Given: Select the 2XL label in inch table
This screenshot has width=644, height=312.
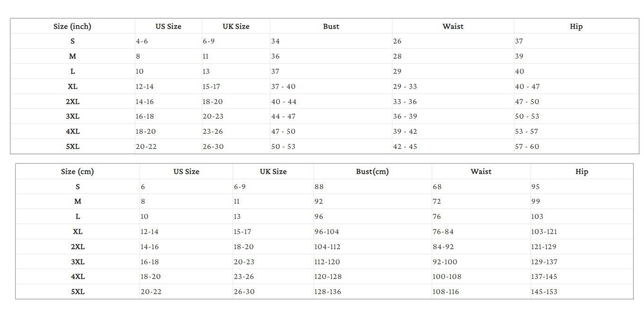Looking at the screenshot, I should click(72, 102).
